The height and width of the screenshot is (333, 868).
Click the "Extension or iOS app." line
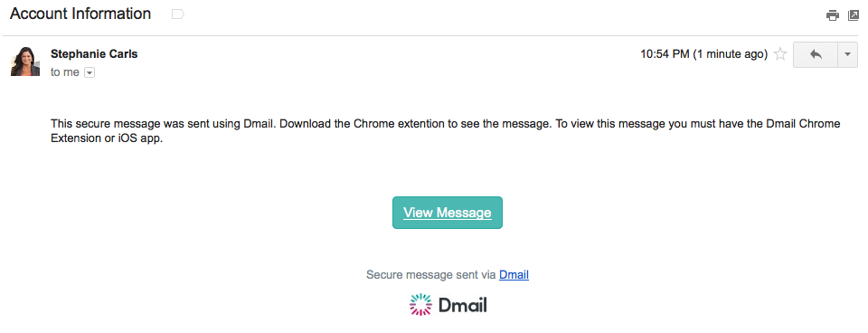(x=107, y=139)
